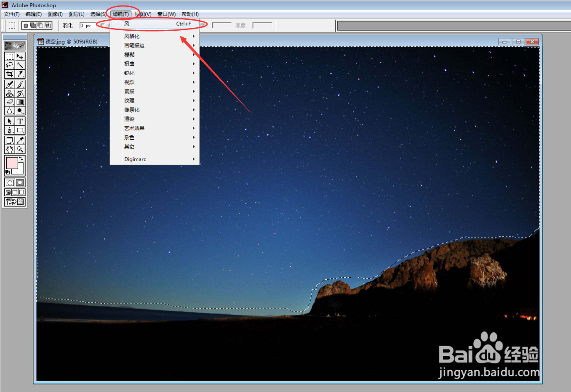The height and width of the screenshot is (392, 571).
Task: Switch to Standard editing mode
Action: coord(10,183)
